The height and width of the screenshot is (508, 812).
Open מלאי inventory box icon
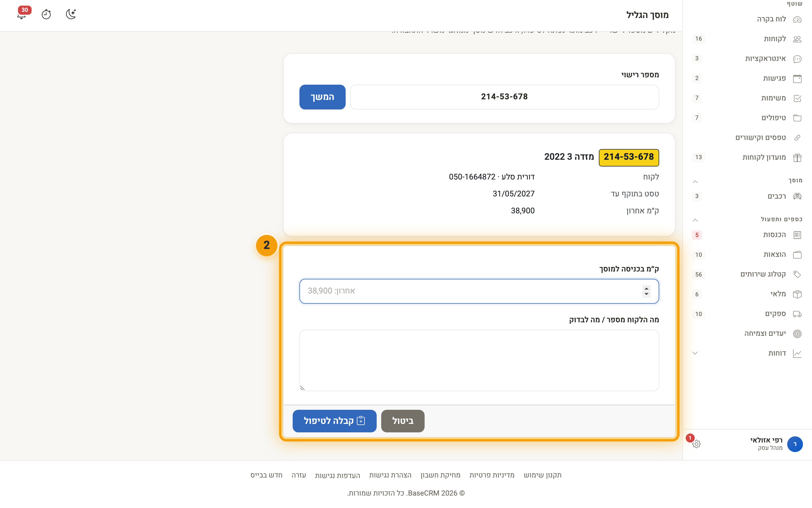797,294
